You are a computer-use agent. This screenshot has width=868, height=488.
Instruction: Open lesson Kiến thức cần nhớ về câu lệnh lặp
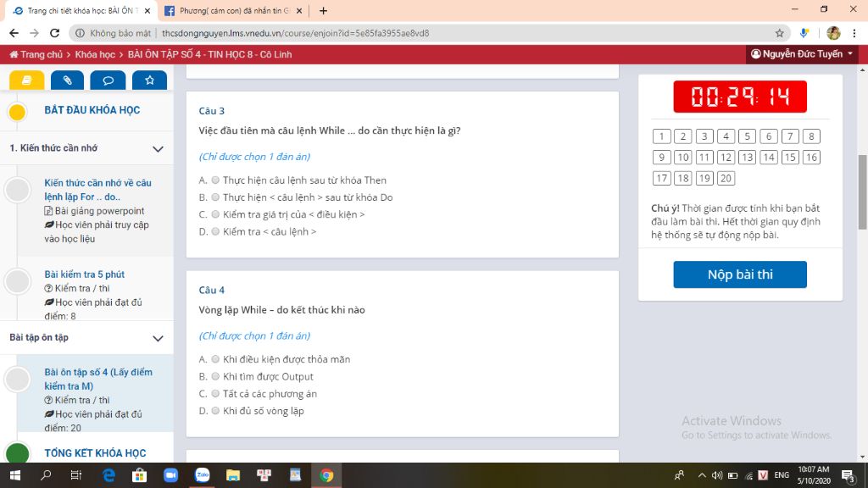pyautogui.click(x=98, y=189)
